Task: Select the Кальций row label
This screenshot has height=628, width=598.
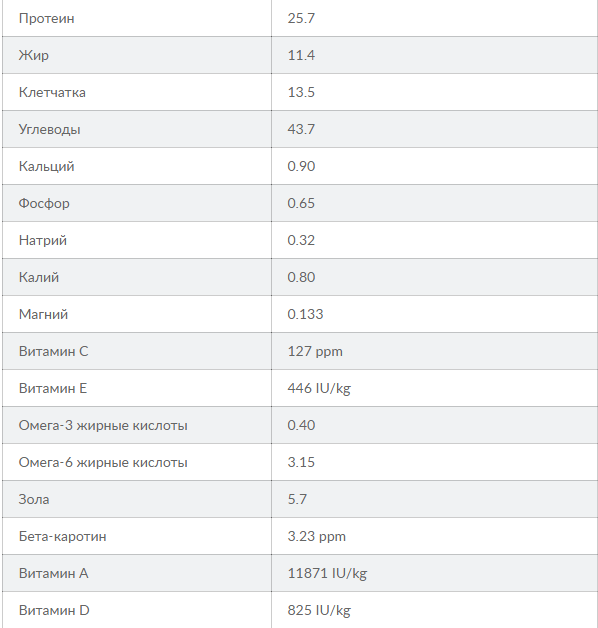Action: pyautogui.click(x=46, y=166)
